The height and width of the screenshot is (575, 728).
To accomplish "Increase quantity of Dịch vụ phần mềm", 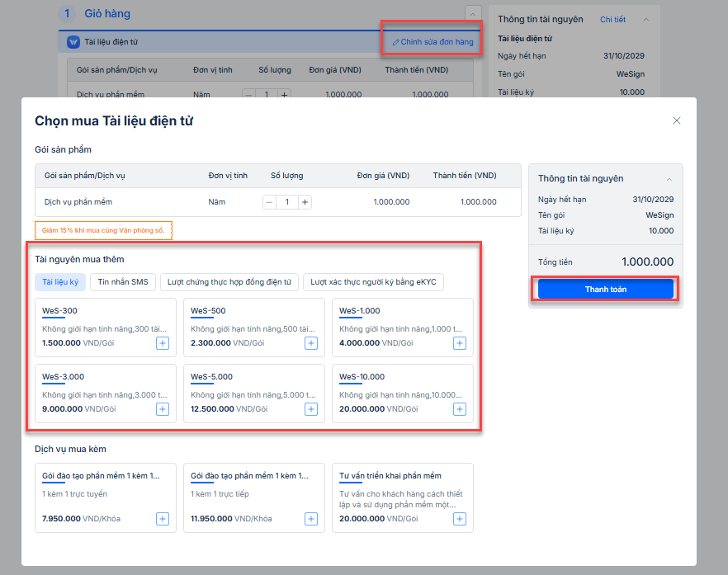I will tap(305, 202).
